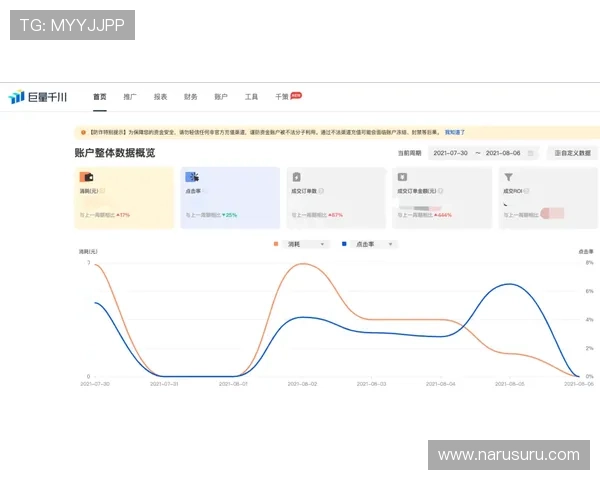
Task: Click the blue 点击率 legend swatch
Action: tap(344, 244)
